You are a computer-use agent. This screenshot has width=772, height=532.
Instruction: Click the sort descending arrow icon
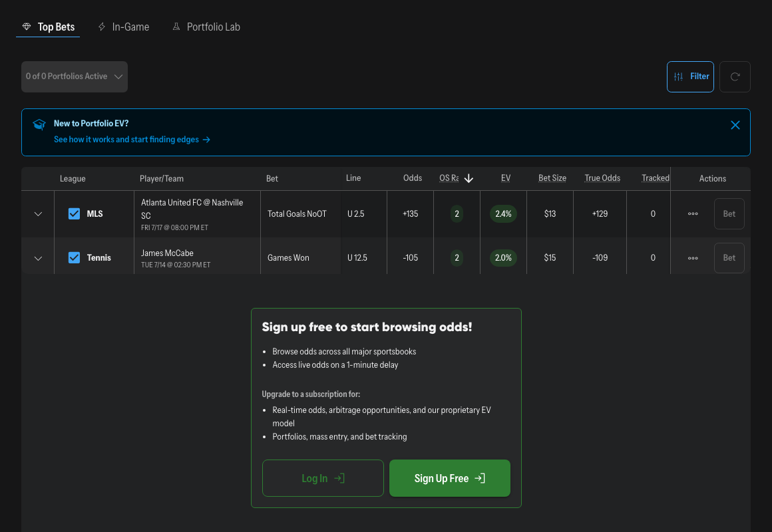click(469, 179)
